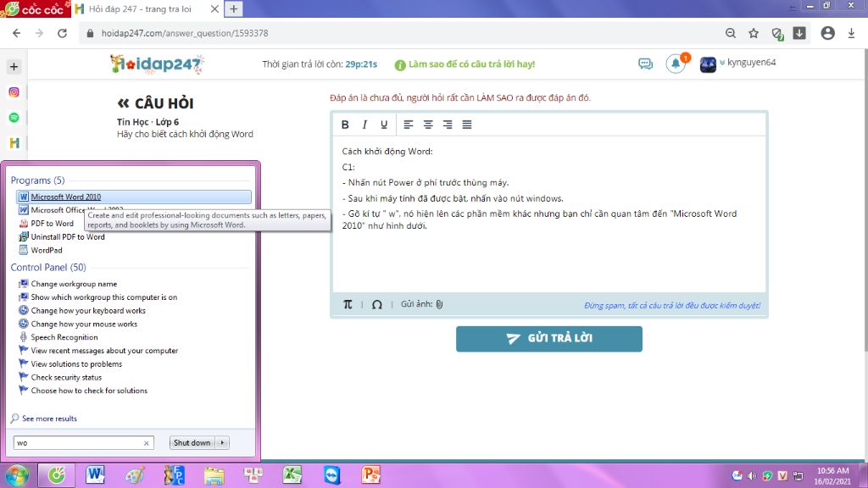Screen dimensions: 868x488
Task: Open Check security status item
Action: click(66, 377)
